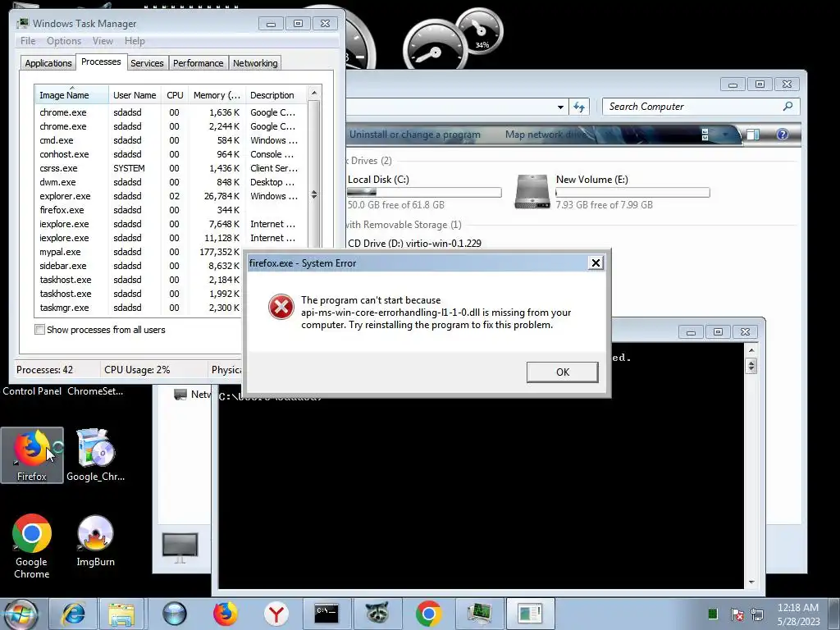This screenshot has height=630, width=840.
Task: Open Yandex browser from the taskbar
Action: [x=276, y=614]
